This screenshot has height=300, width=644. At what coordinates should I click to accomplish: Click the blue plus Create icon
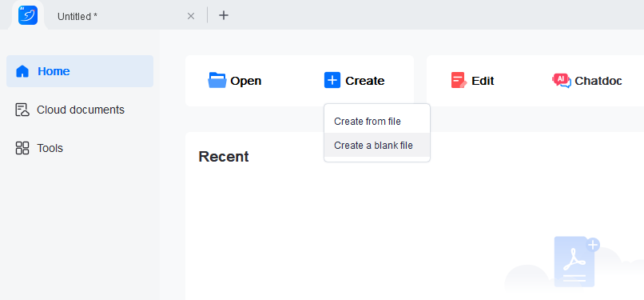point(332,80)
